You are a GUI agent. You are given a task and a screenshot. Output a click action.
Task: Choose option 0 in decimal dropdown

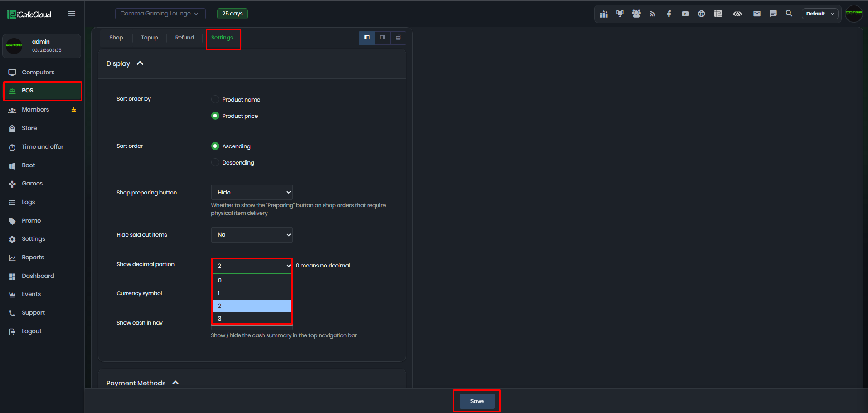(x=252, y=281)
